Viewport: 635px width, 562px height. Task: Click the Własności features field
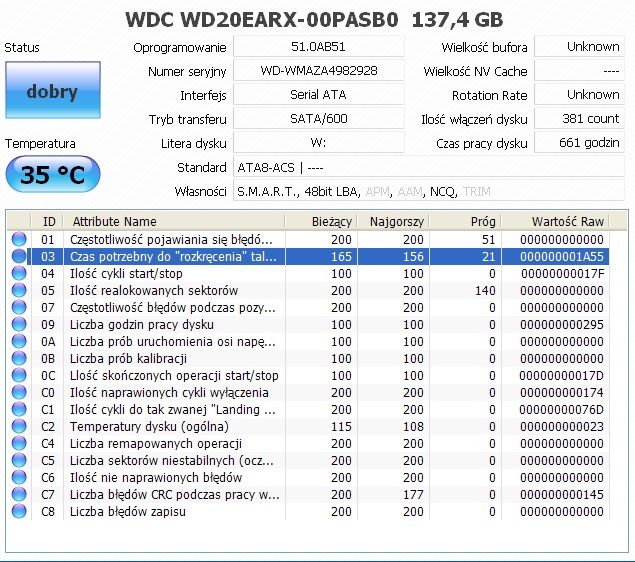[429, 191]
